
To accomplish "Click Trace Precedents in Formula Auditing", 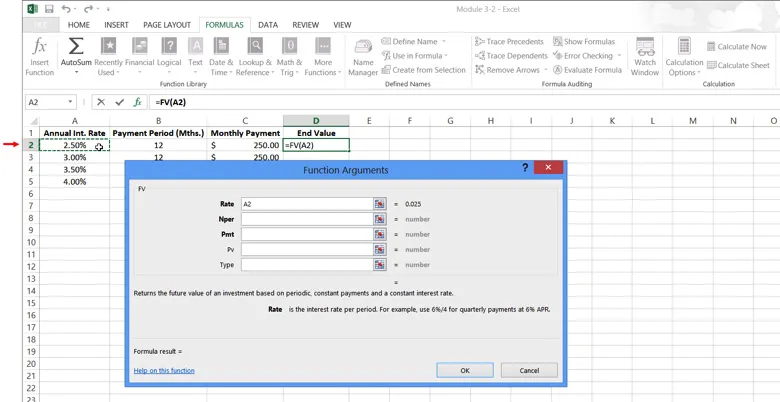I will (509, 42).
